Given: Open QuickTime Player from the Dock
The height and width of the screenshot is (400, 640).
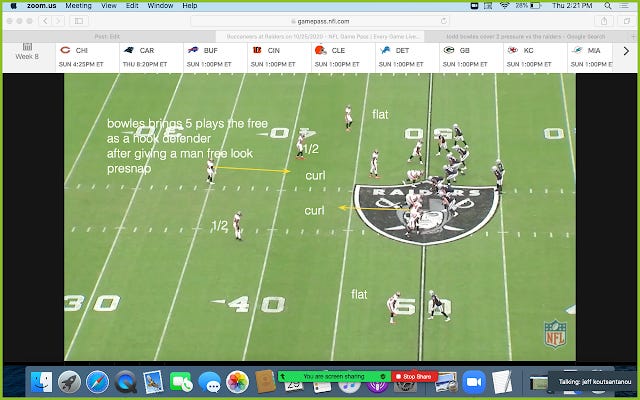Looking at the screenshot, I should (125, 382).
